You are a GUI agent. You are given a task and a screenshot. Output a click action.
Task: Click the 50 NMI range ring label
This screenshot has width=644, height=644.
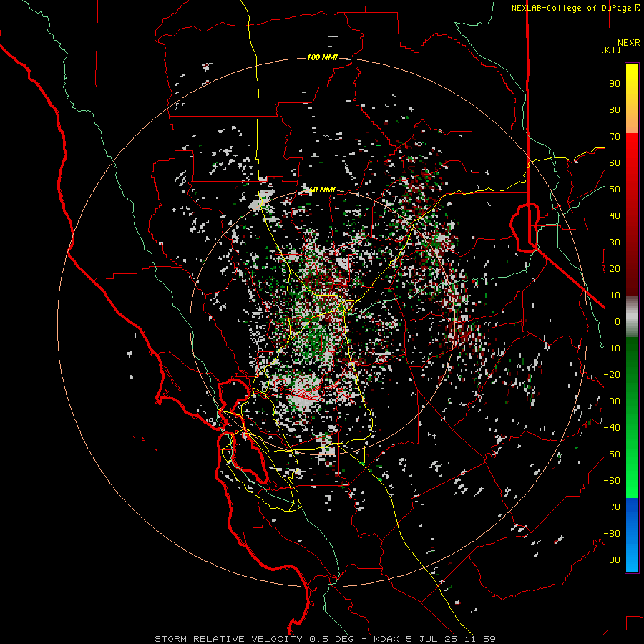click(322, 190)
